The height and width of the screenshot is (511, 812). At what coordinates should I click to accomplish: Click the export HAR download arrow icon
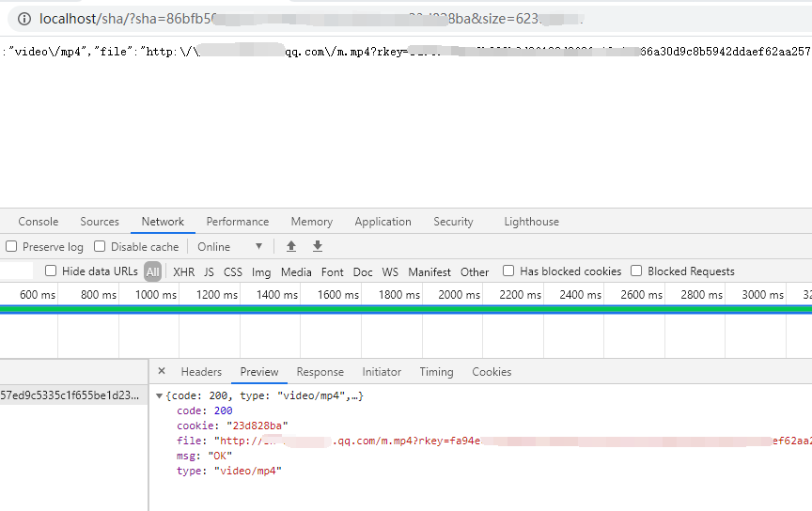click(x=318, y=246)
